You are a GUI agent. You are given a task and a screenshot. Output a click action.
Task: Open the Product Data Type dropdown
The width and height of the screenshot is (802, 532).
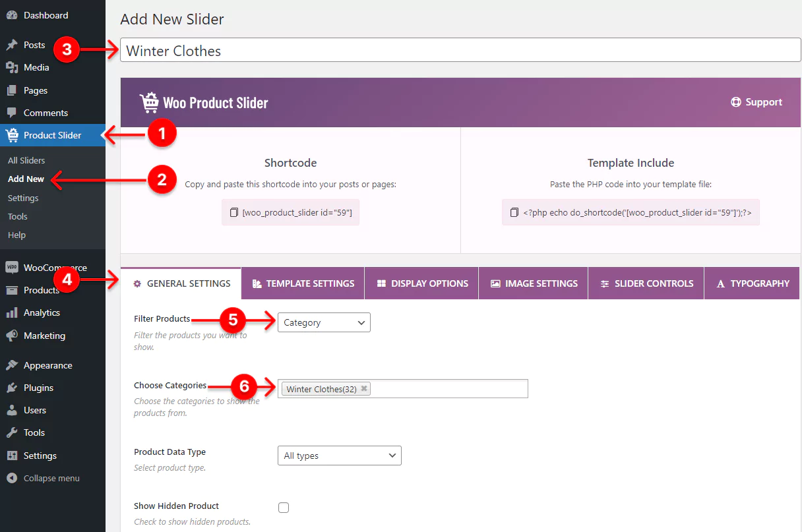pyautogui.click(x=339, y=456)
